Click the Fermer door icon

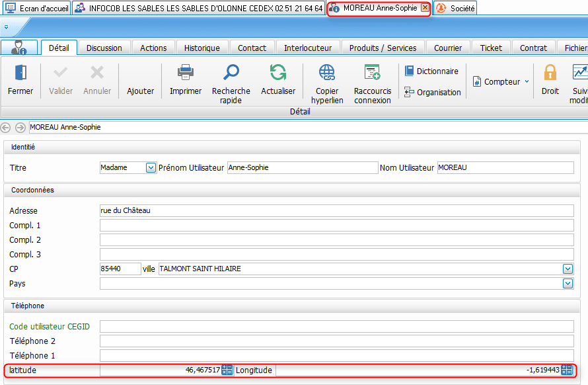[20, 72]
